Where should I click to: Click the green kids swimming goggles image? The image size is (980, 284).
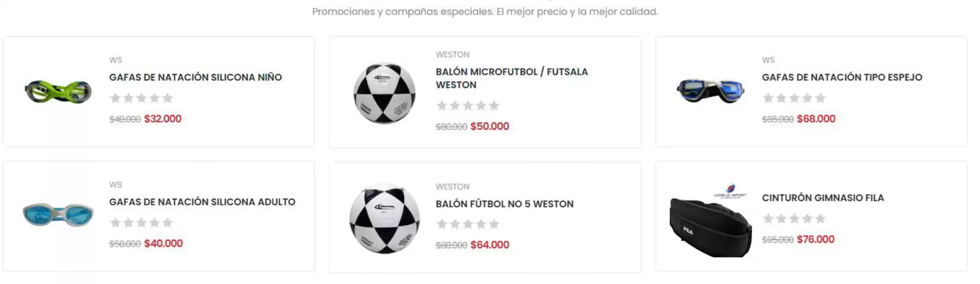[x=58, y=92]
